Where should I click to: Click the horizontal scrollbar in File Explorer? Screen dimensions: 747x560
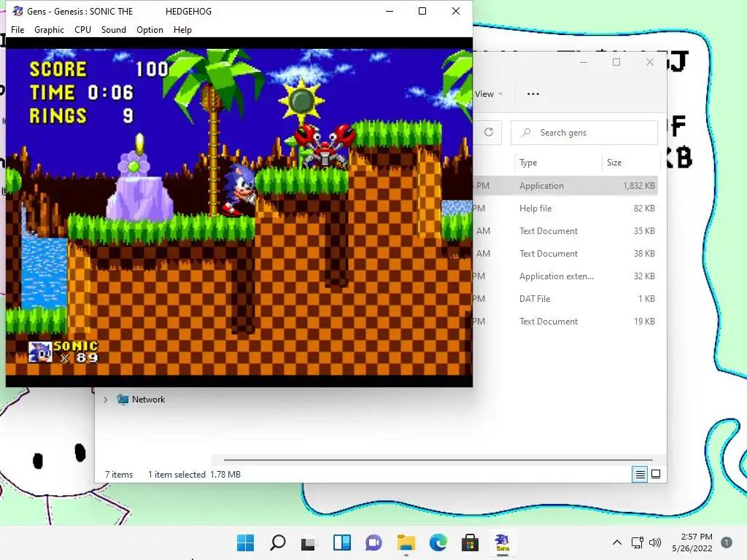[x=438, y=460]
